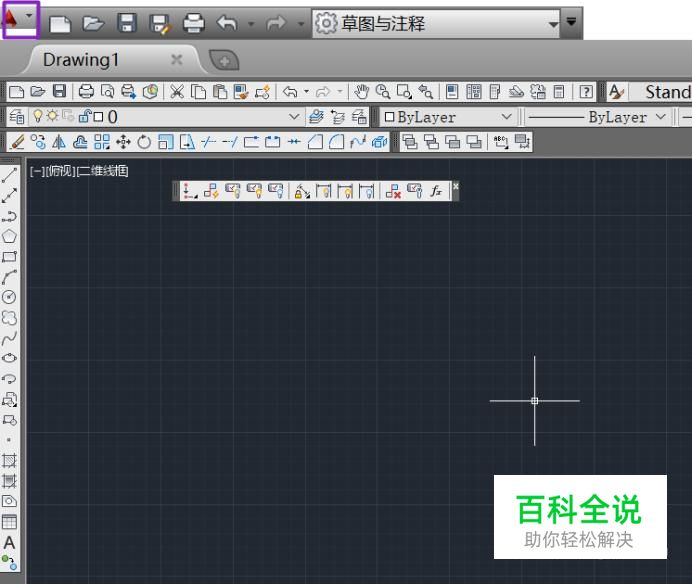Open the Parameters Manager fx icon
This screenshot has height=584, width=692.
[x=436, y=191]
